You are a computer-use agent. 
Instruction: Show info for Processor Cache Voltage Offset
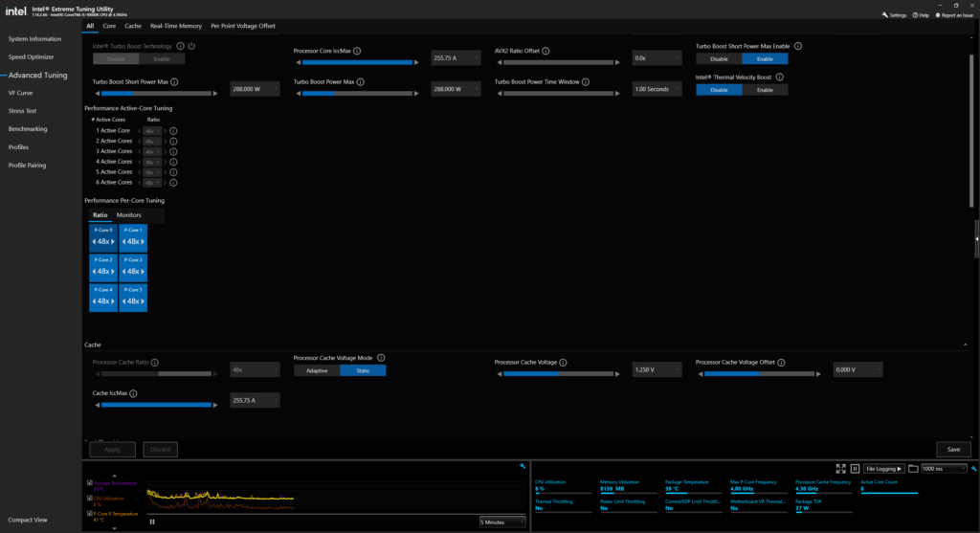(781, 363)
